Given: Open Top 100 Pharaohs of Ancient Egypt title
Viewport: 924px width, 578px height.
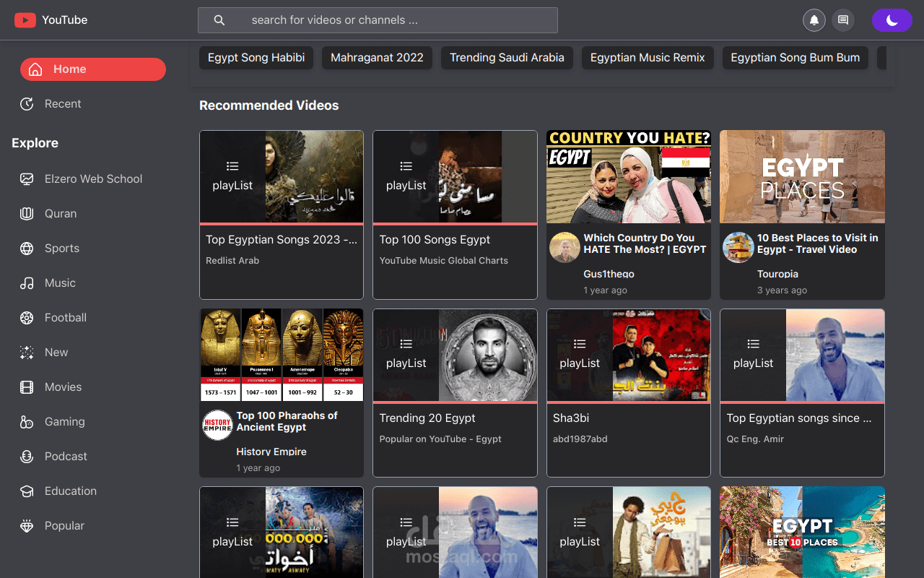Looking at the screenshot, I should (287, 421).
